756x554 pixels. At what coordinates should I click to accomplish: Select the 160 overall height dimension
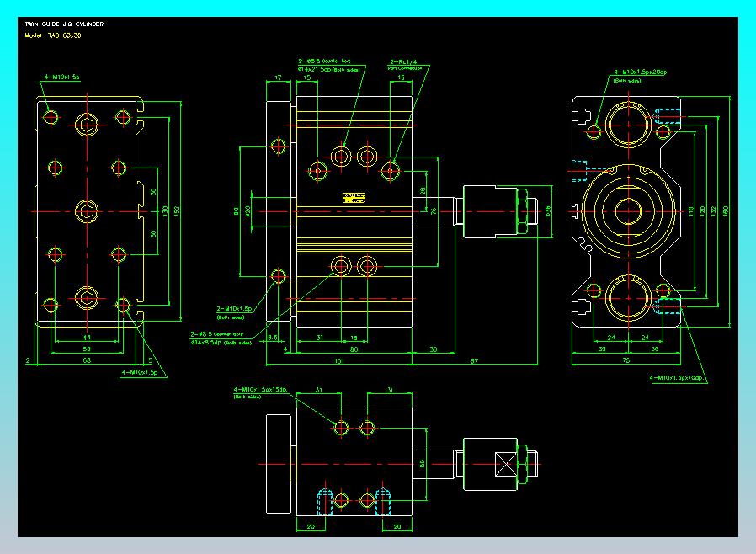[725, 211]
